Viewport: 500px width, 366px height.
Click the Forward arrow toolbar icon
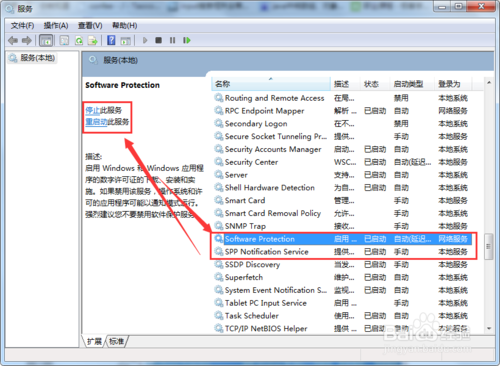coord(27,41)
